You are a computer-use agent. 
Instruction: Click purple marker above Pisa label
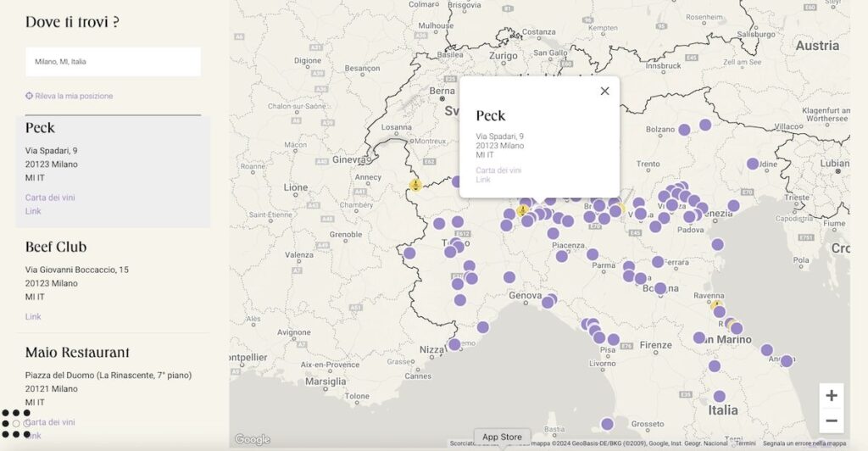click(614, 339)
